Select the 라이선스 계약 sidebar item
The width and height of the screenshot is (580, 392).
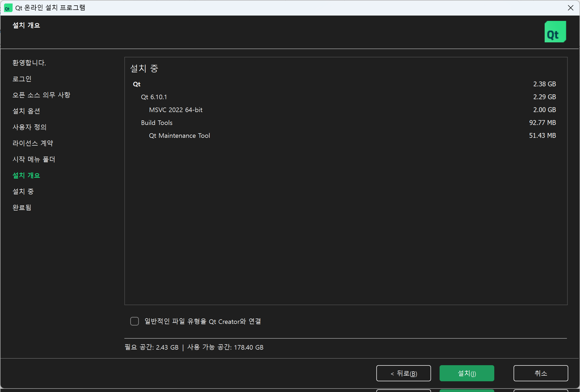(x=33, y=143)
